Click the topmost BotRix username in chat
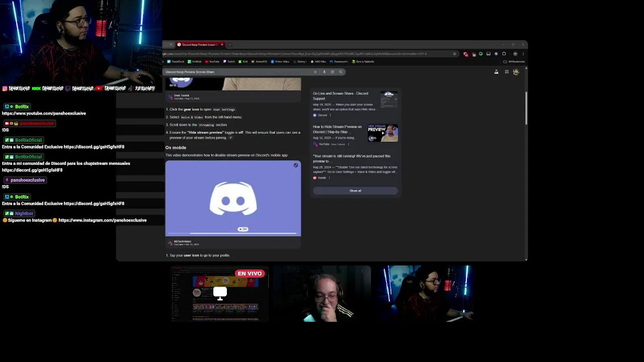 coord(22,107)
